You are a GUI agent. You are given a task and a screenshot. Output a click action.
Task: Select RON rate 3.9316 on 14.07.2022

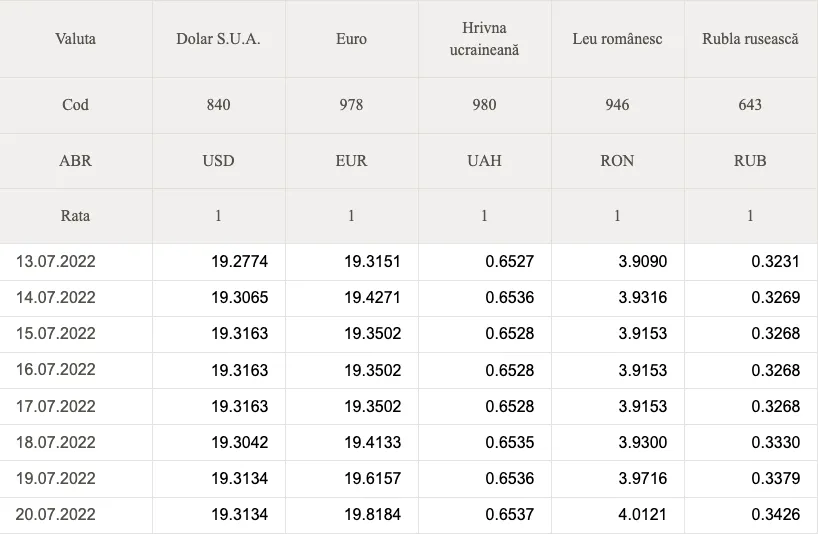[643, 297]
